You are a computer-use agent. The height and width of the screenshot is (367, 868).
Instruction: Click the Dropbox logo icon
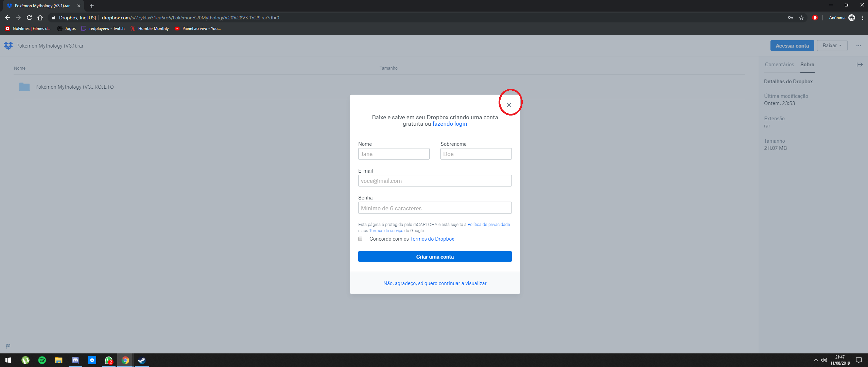tap(8, 46)
